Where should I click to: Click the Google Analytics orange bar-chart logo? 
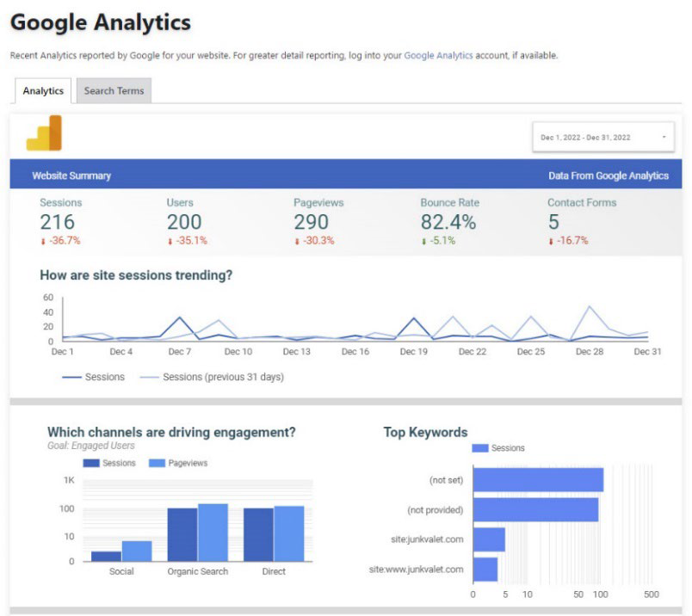click(x=44, y=132)
